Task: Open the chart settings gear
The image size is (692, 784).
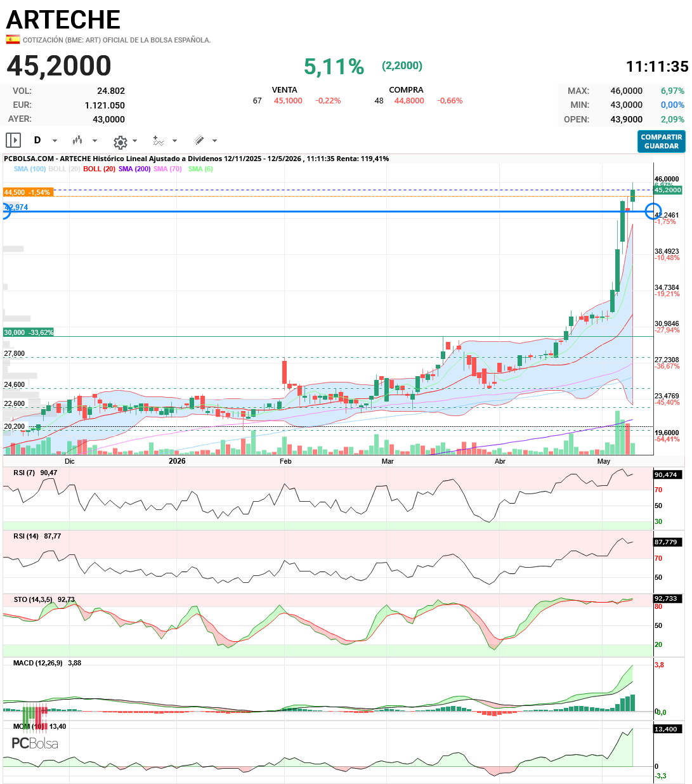Action: pyautogui.click(x=121, y=142)
